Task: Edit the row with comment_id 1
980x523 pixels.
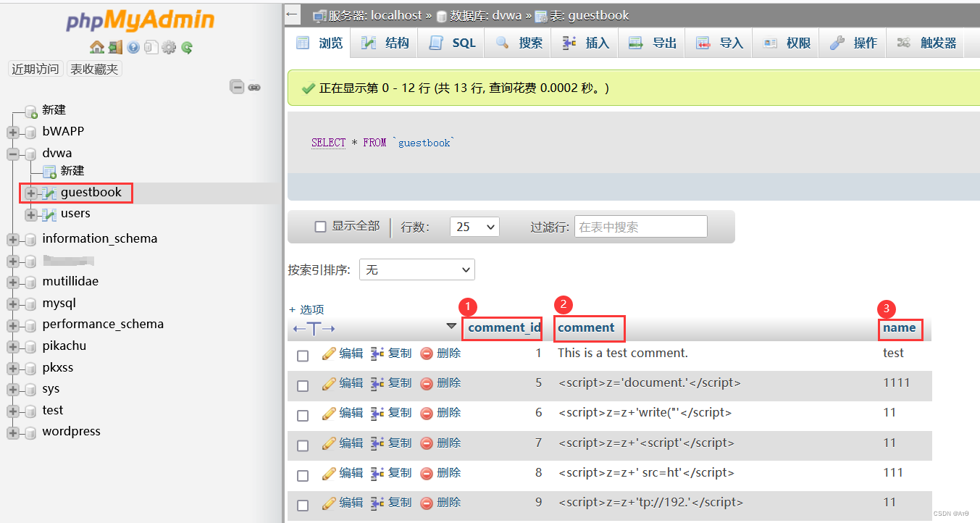Action: [343, 353]
